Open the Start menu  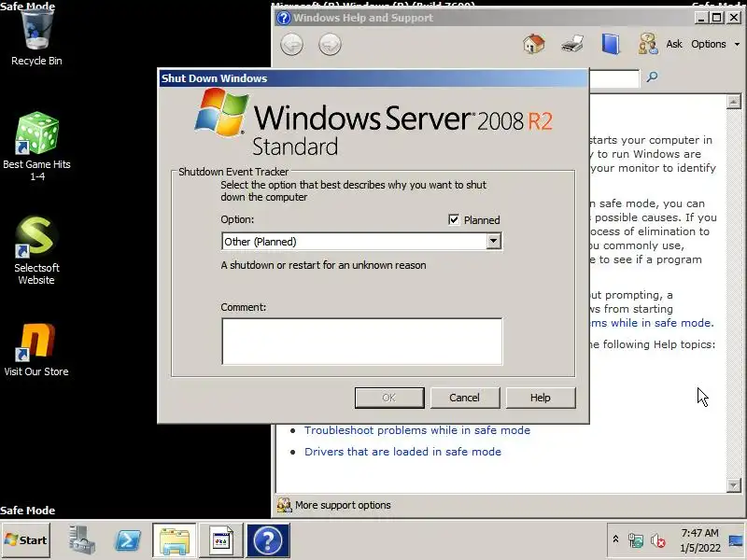pos(26,540)
